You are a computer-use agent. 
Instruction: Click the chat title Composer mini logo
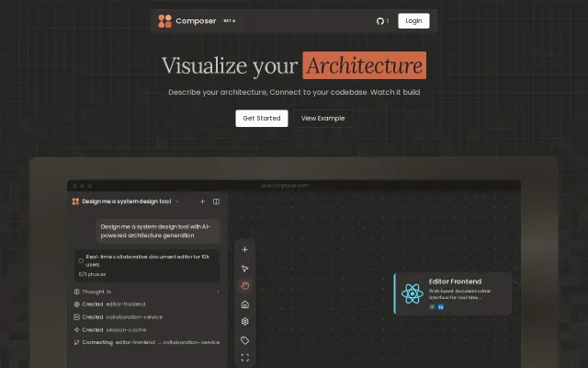(x=75, y=201)
